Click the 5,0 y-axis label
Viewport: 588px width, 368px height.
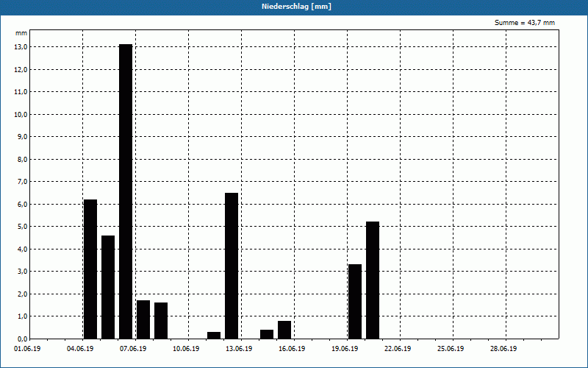[x=23, y=227]
